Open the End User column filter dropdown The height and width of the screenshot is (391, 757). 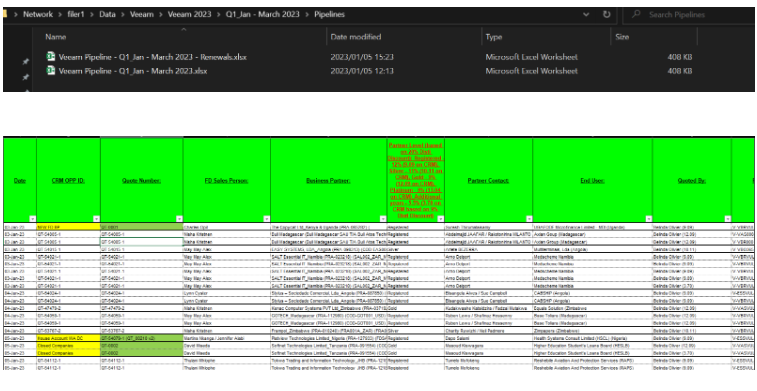pos(648,218)
